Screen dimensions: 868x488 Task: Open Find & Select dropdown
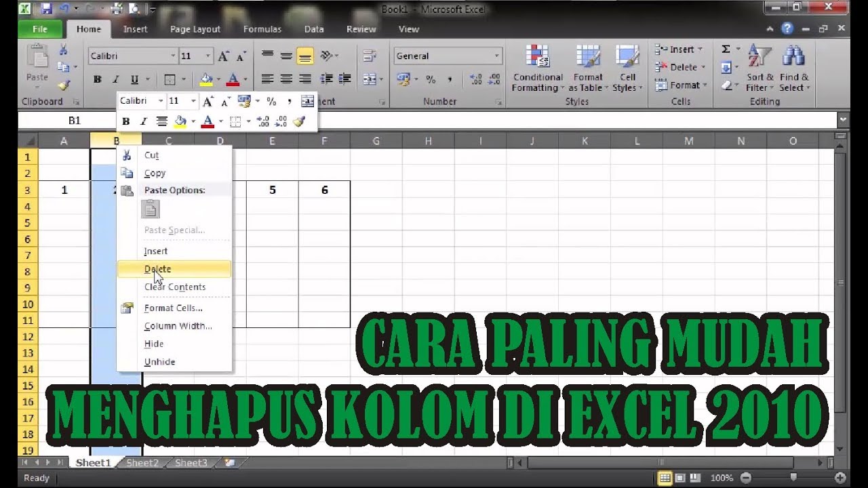[793, 69]
